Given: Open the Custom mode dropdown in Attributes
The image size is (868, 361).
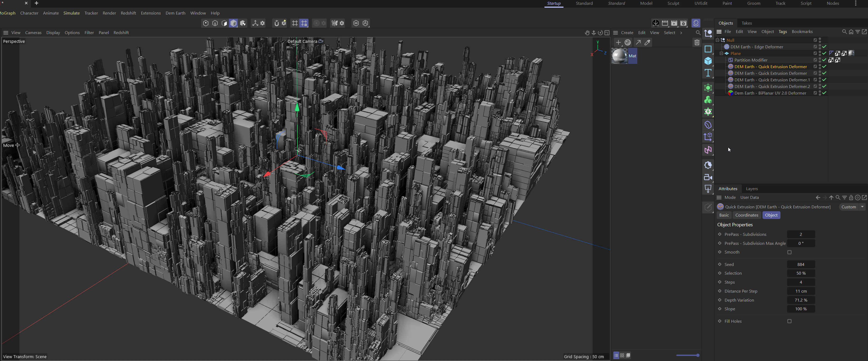Looking at the screenshot, I should click(851, 207).
